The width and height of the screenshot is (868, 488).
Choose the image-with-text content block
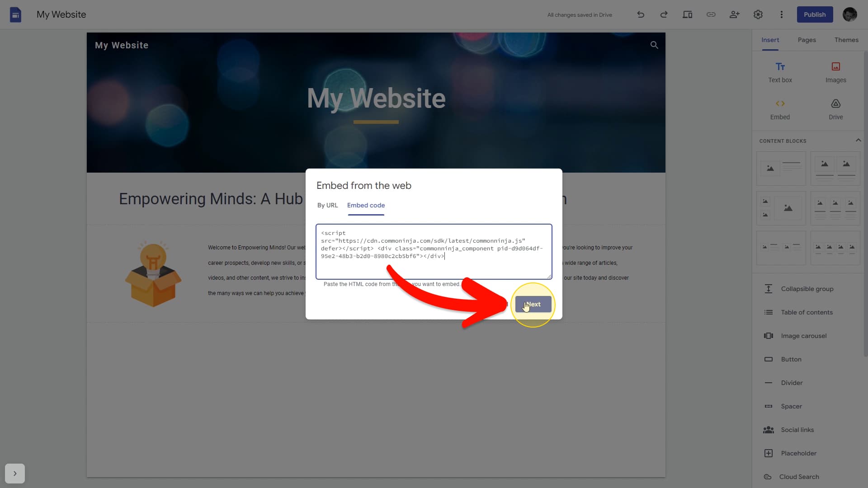(x=781, y=168)
